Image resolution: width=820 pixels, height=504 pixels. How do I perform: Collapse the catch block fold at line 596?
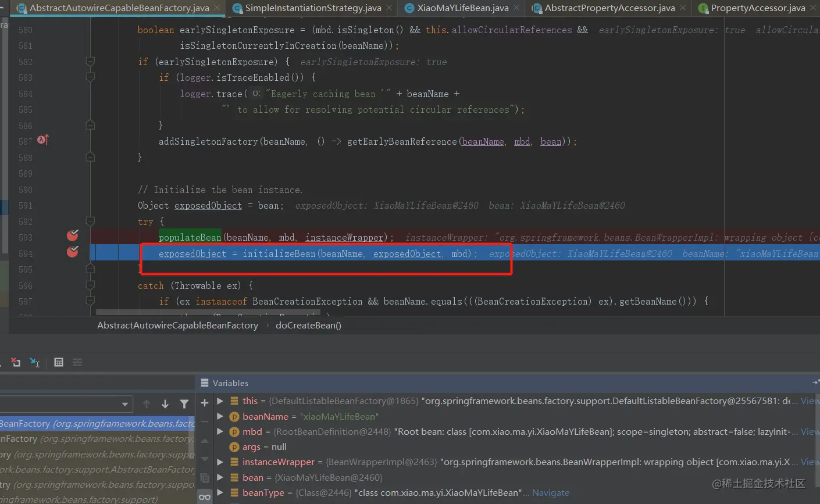[x=90, y=285]
